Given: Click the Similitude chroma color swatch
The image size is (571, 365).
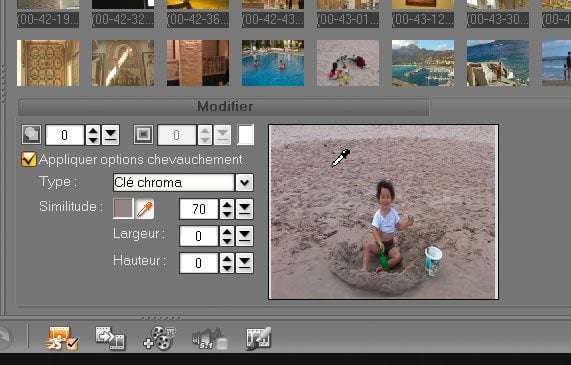Looking at the screenshot, I should click(123, 209).
